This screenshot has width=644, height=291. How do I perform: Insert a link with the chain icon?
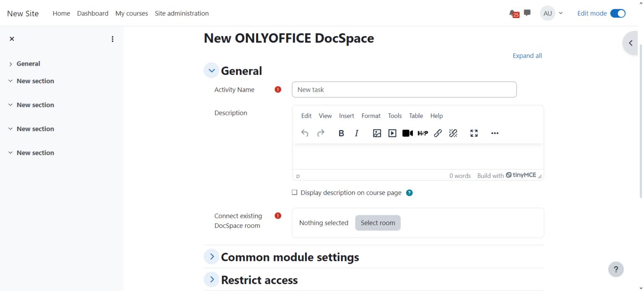point(438,133)
